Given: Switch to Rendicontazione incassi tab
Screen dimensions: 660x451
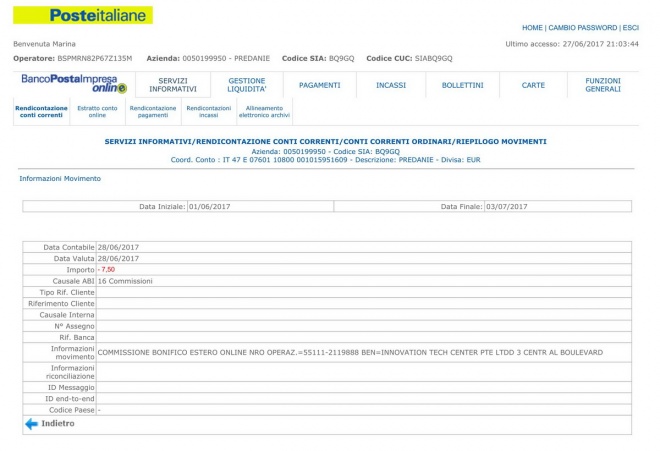Looking at the screenshot, I should 209,112.
